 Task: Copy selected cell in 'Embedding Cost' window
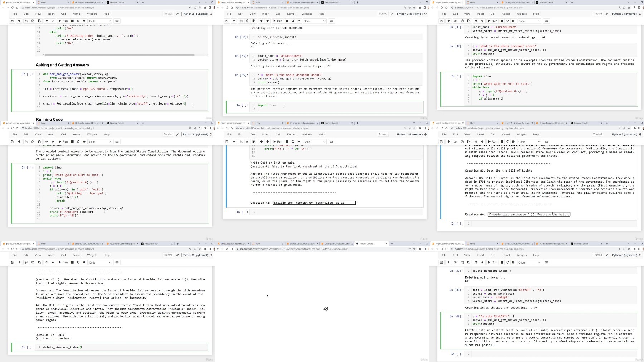point(248,21)
